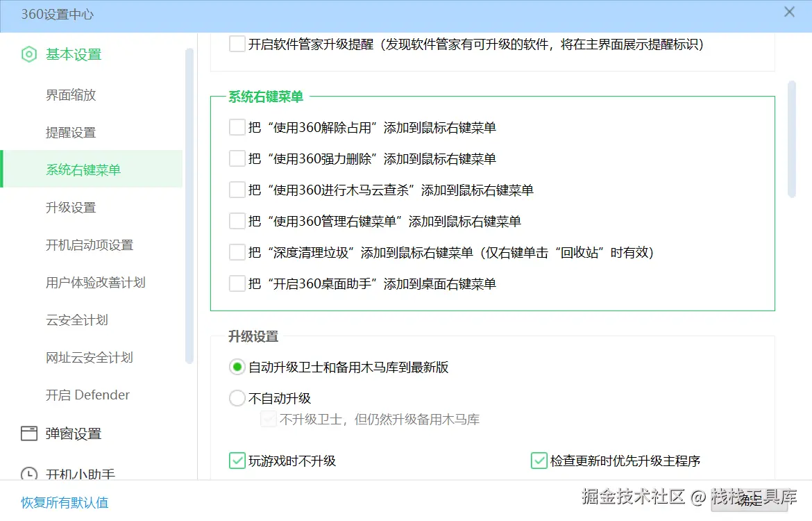Click the green 系统右键菜单 section heading
The width and height of the screenshot is (812, 521).
click(266, 97)
